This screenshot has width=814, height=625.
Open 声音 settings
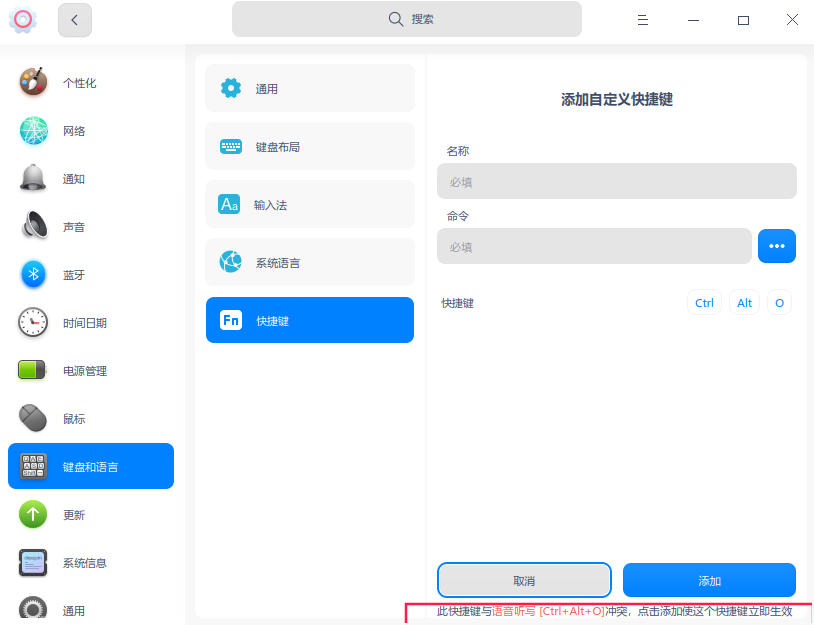coord(91,226)
